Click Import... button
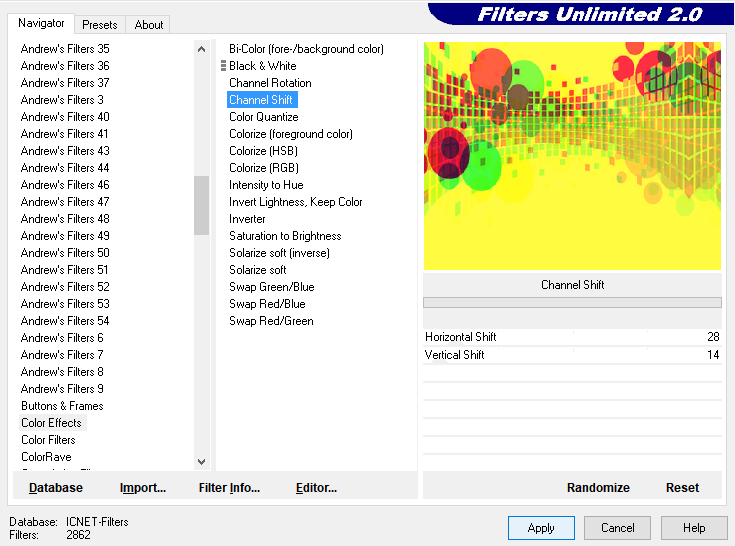This screenshot has width=735, height=546. click(142, 487)
